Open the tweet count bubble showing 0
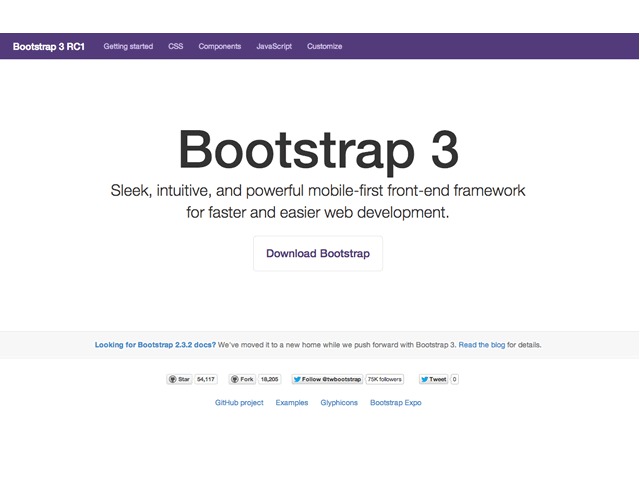This screenshot has width=640, height=480. (x=454, y=379)
